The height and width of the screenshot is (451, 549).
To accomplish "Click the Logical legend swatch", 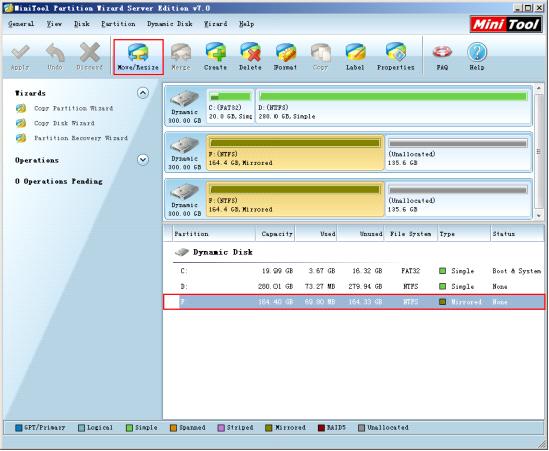I will click(81, 428).
